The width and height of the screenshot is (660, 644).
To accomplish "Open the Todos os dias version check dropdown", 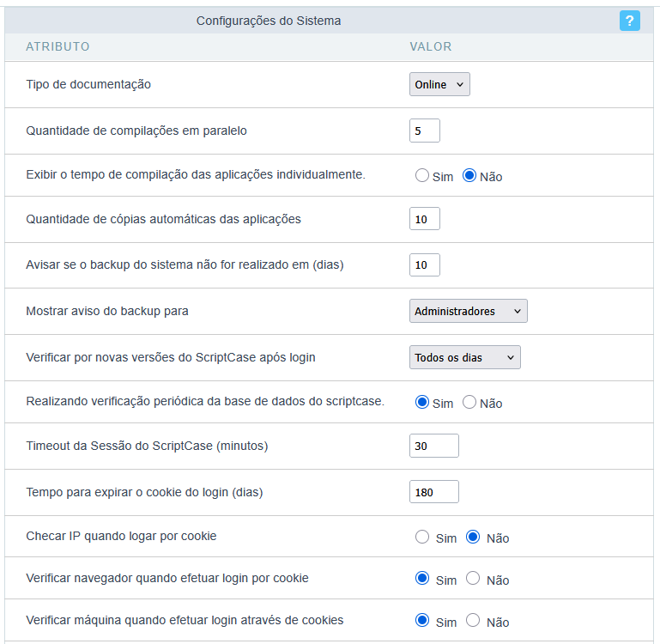I will (x=464, y=357).
